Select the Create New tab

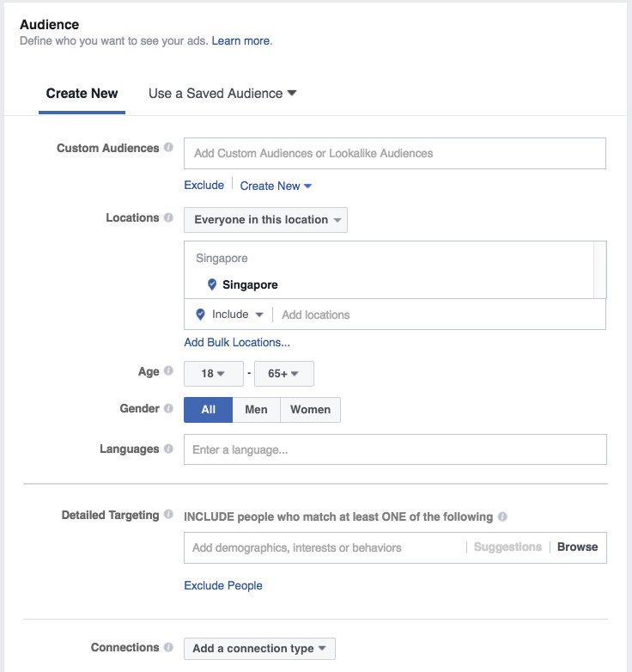coord(82,94)
